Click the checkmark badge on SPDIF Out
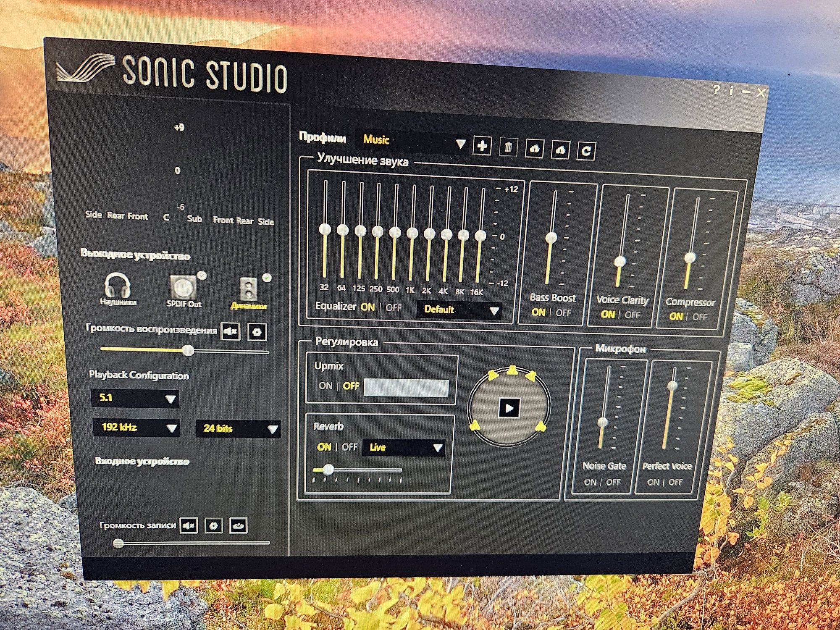The width and height of the screenshot is (840, 630). pos(202,276)
